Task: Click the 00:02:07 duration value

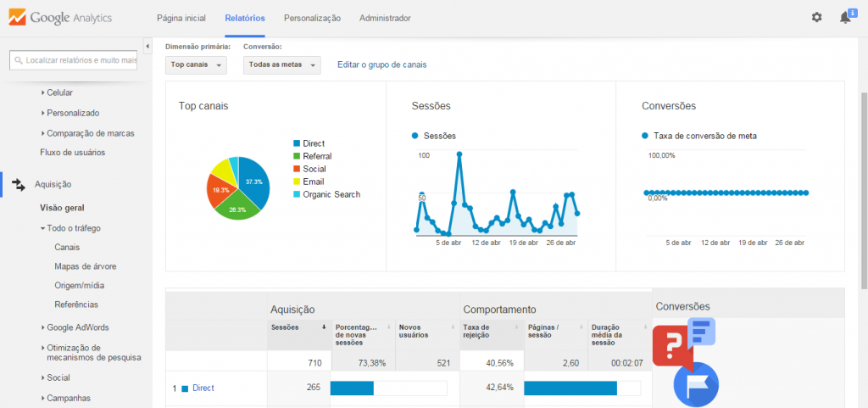Action: (x=626, y=363)
